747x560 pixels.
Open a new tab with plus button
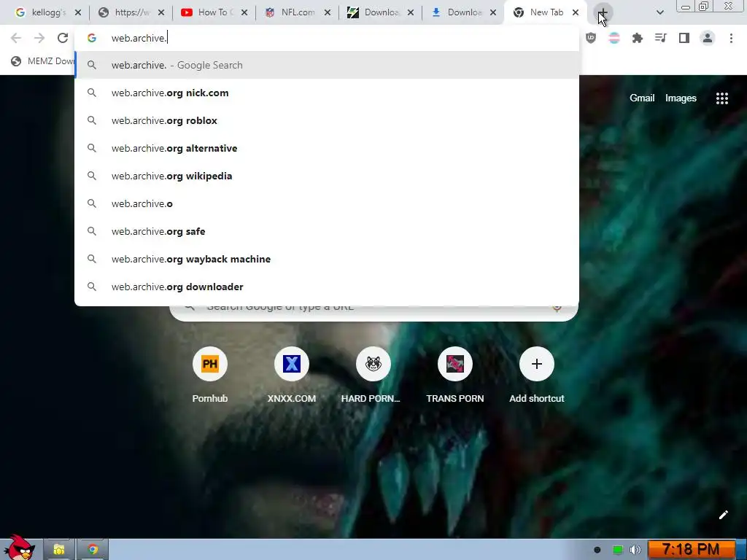coord(603,12)
